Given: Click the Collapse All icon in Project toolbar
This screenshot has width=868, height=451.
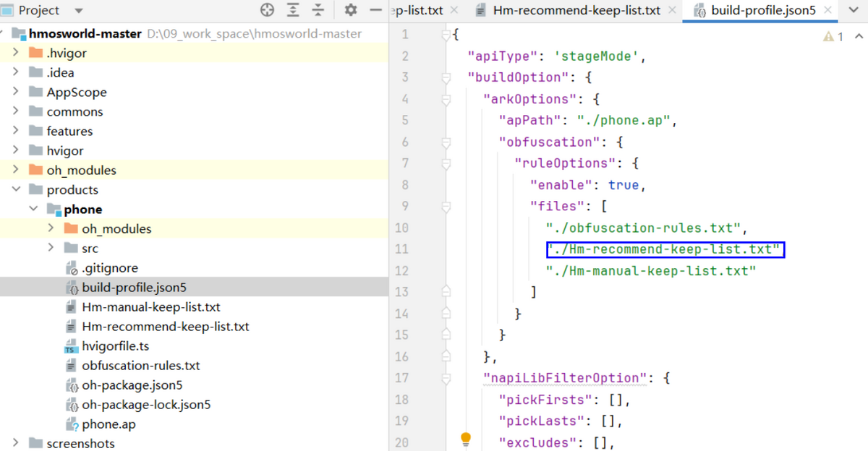Looking at the screenshot, I should pos(318,10).
